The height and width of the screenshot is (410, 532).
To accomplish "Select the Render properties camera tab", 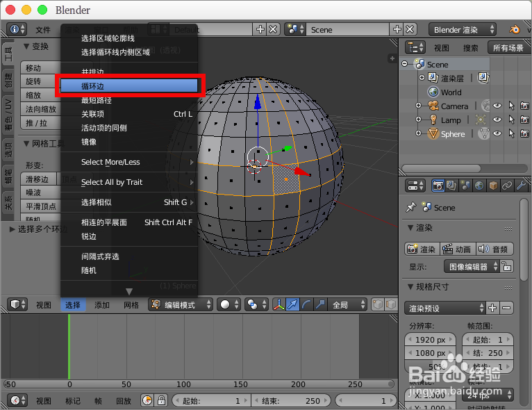I will [x=438, y=186].
